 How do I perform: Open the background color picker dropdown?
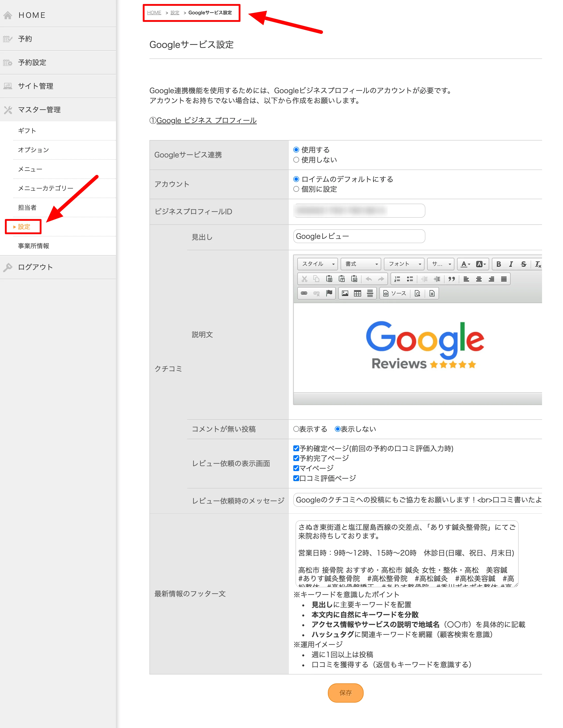pyautogui.click(x=481, y=264)
